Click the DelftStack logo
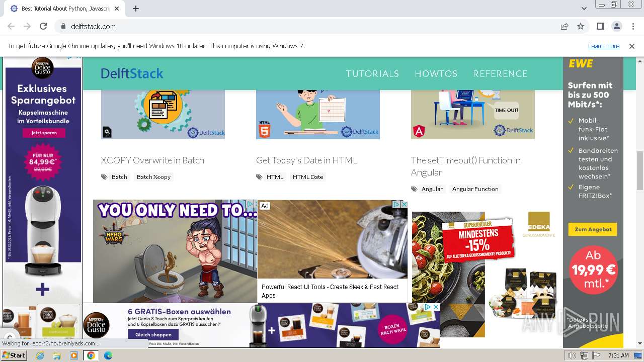The height and width of the screenshot is (362, 644). (132, 73)
